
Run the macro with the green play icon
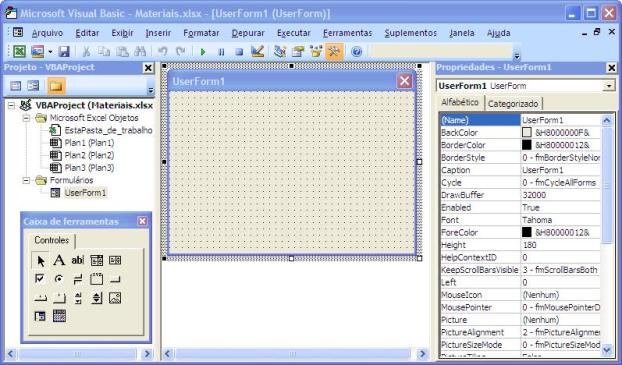coord(203,52)
